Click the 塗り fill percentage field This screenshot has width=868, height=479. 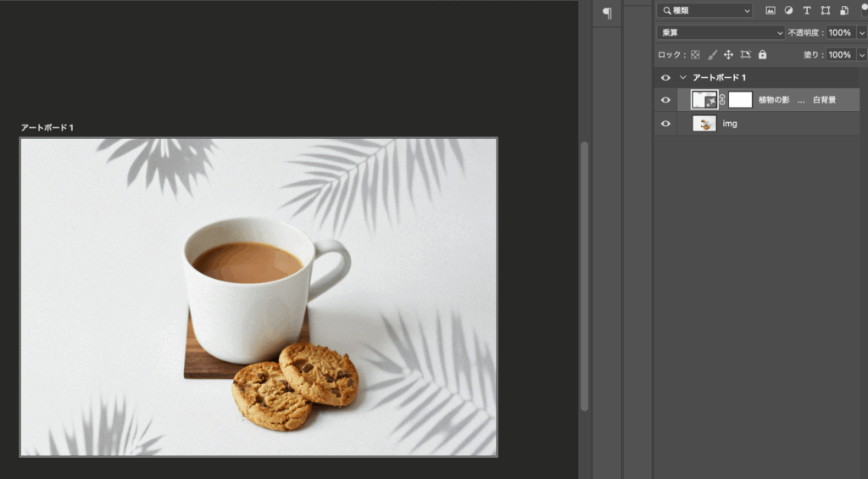pyautogui.click(x=839, y=54)
